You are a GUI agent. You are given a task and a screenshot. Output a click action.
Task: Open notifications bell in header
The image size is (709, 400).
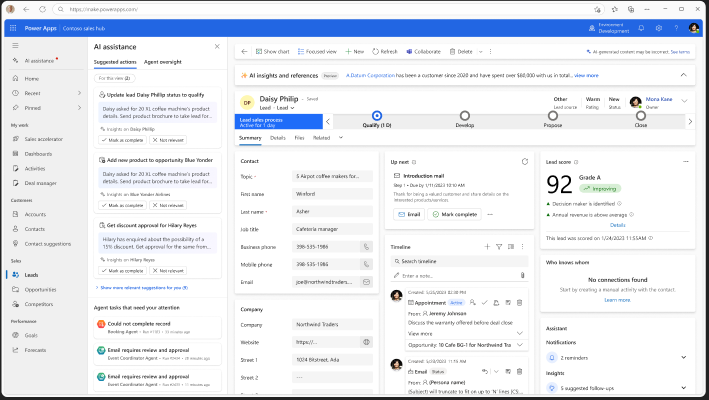pyautogui.click(x=641, y=28)
